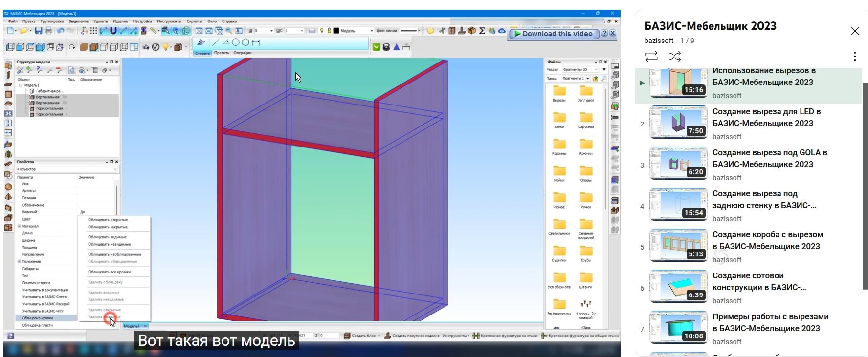Switch to the Править tab
The height and width of the screenshot is (357, 868).
222,53
